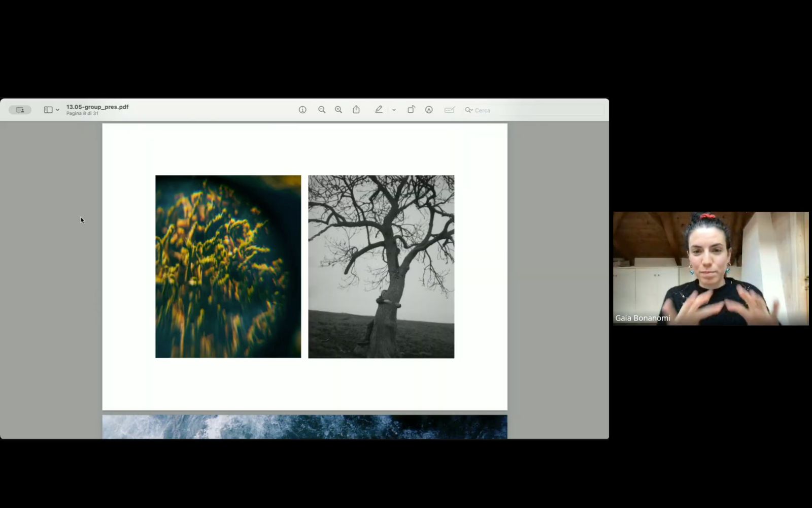Zoom out the PDF page
The image size is (812, 508).
(x=322, y=110)
